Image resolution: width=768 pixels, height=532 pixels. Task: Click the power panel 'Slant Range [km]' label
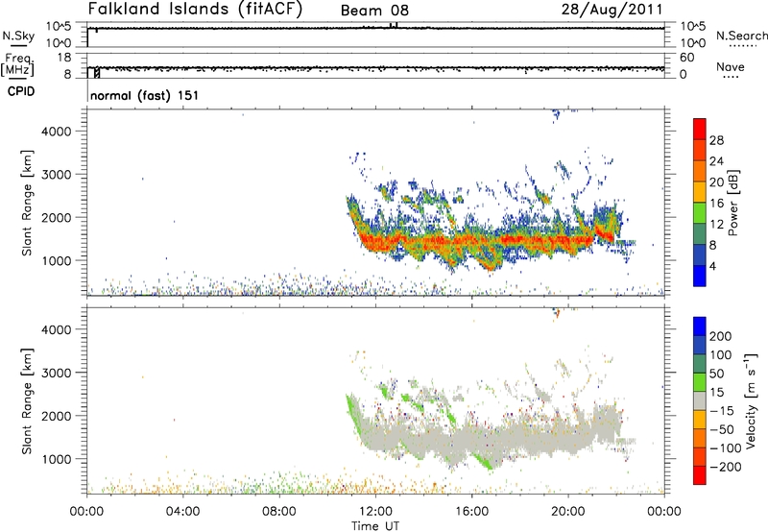tap(27, 203)
